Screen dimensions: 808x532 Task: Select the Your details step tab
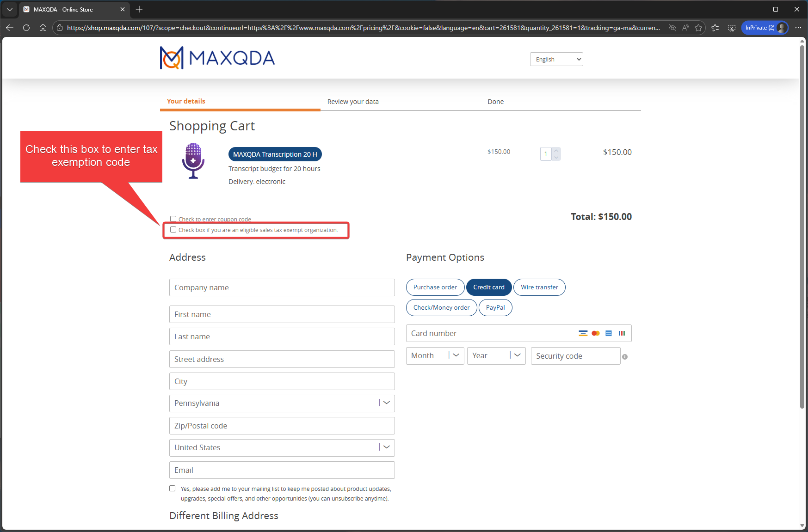point(186,101)
